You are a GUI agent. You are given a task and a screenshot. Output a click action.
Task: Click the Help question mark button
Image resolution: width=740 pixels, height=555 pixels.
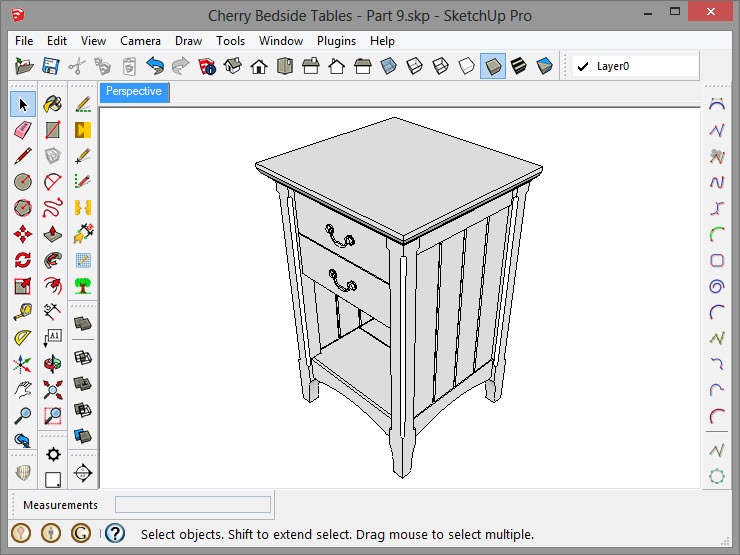[x=115, y=534]
